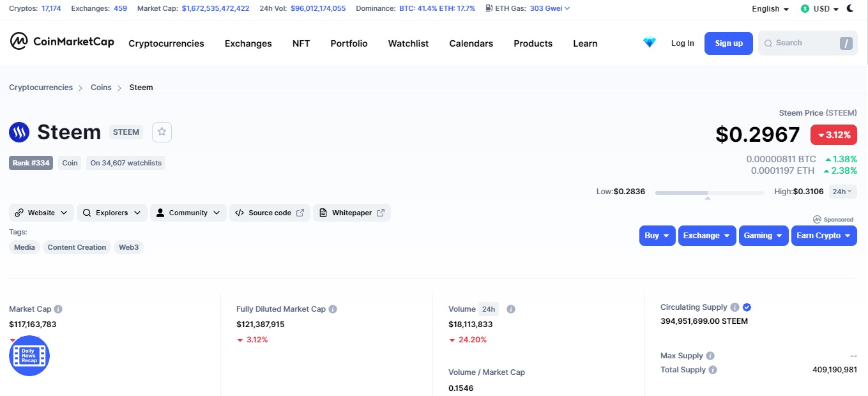This screenshot has width=868, height=396.
Task: Click the Max Supply info icon
Action: [x=710, y=356]
